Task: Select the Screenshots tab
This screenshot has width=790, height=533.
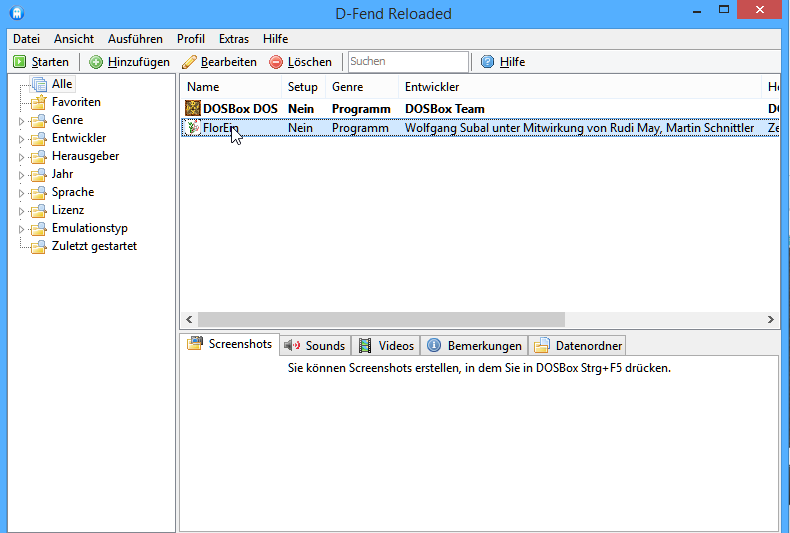Action: click(229, 344)
